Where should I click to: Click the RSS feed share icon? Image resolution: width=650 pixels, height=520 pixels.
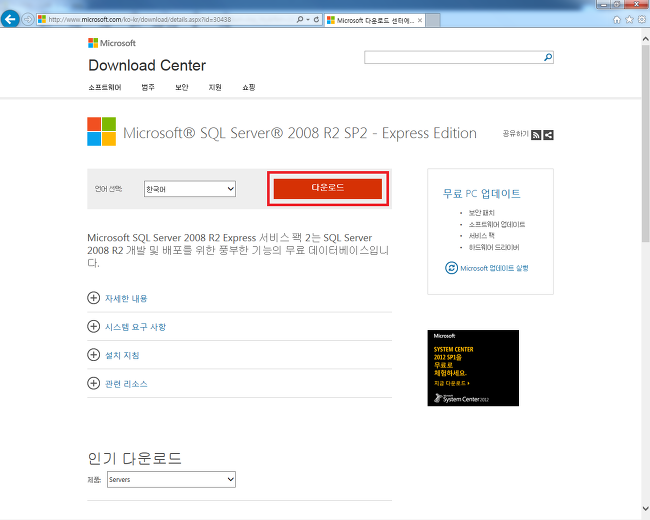(x=536, y=135)
